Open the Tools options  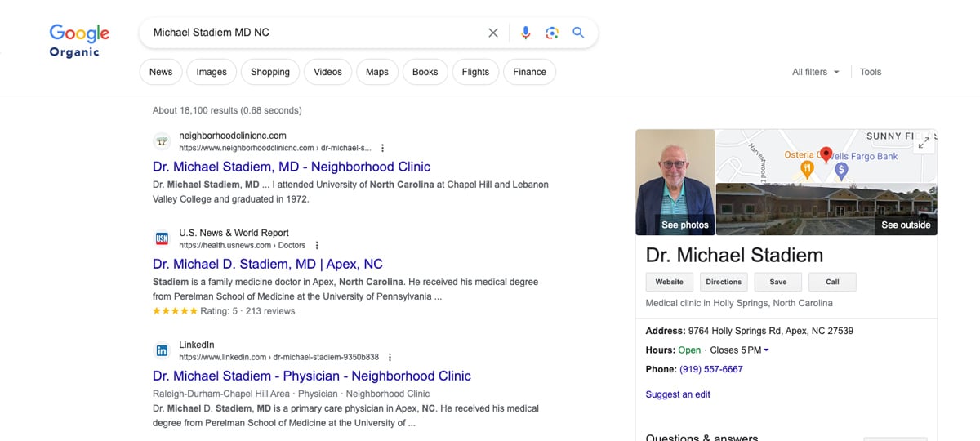point(871,72)
